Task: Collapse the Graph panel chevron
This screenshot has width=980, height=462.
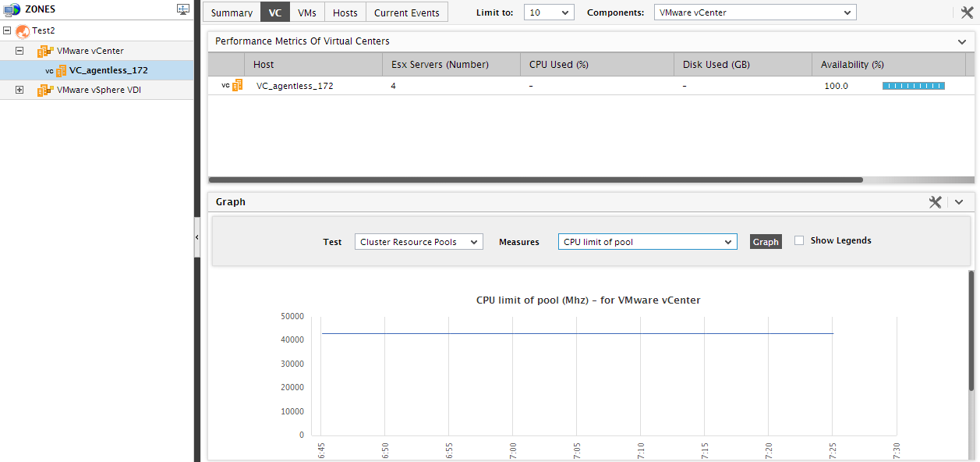Action: point(959,201)
